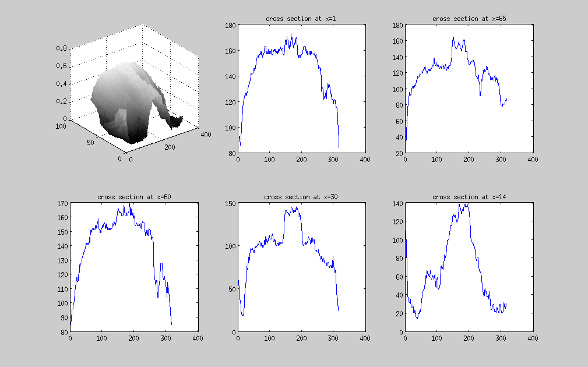Click the 'cross section at x=65' title

469,19
